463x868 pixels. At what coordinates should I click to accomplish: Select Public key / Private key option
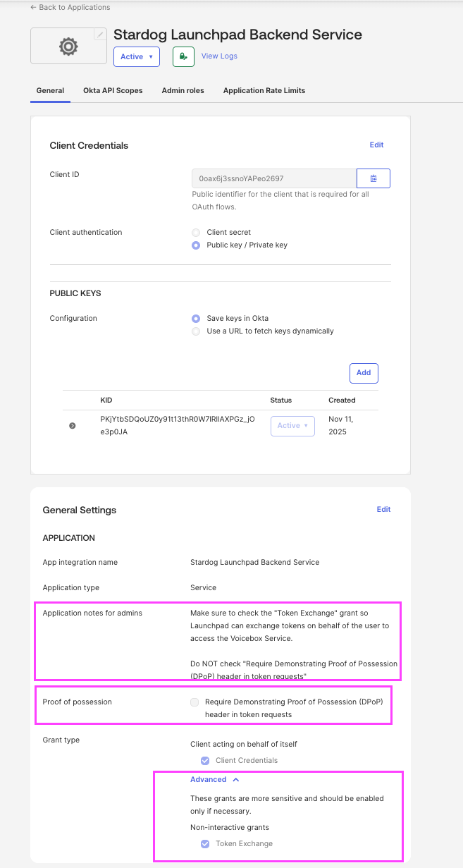(196, 245)
